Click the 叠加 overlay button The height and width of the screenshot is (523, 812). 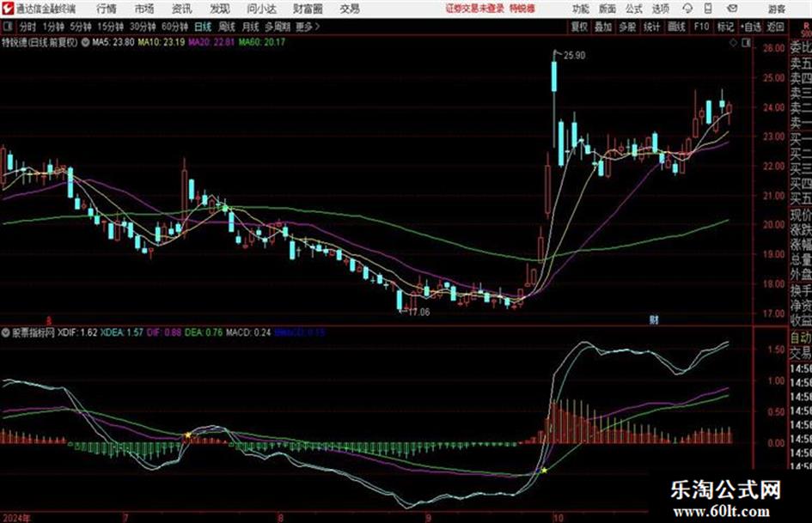(603, 27)
